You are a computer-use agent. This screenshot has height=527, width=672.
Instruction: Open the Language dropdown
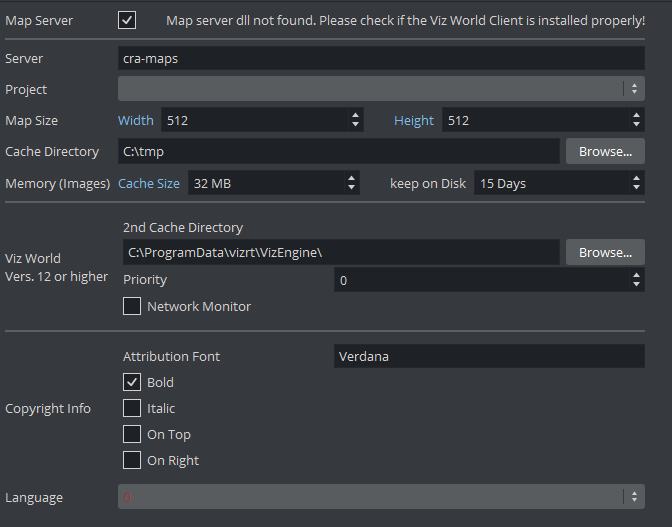tap(380, 497)
